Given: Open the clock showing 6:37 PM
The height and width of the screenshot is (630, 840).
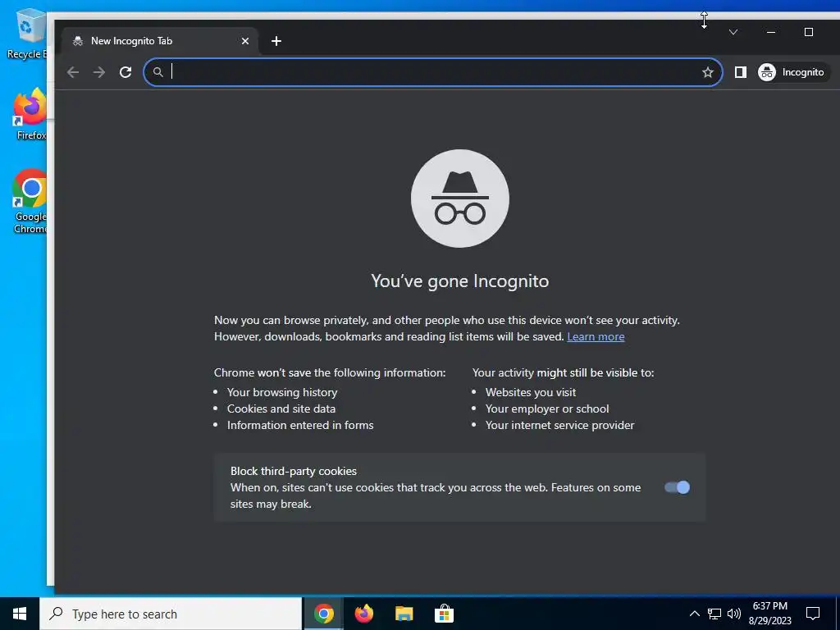Looking at the screenshot, I should coord(769,614).
